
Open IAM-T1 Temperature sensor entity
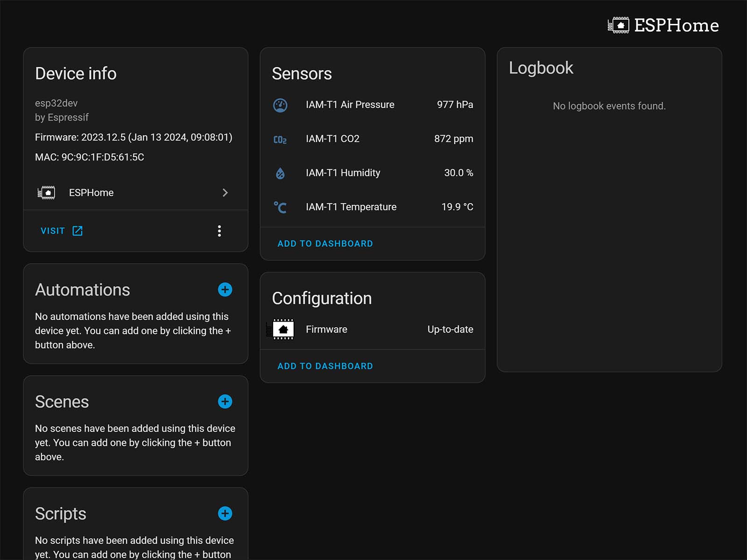(x=351, y=207)
